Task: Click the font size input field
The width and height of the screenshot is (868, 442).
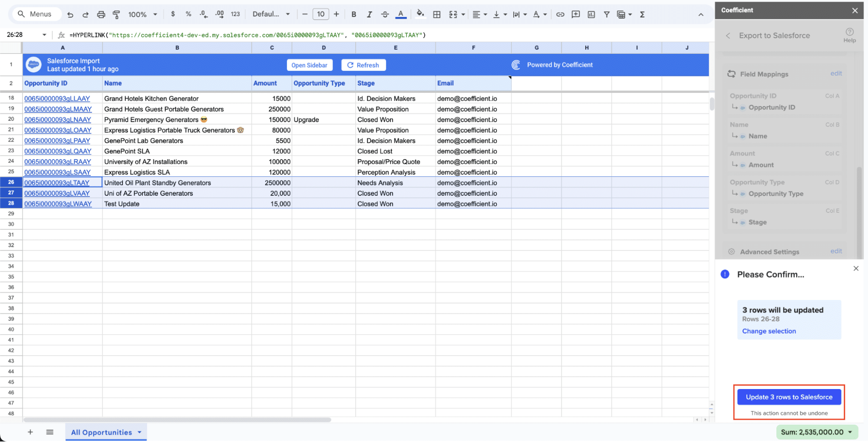Action: (320, 14)
